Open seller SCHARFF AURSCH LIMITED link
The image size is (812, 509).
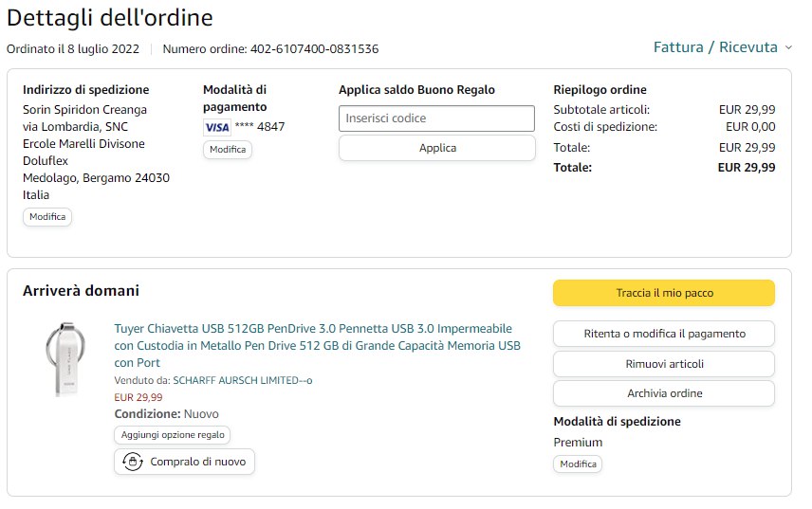(x=242, y=380)
